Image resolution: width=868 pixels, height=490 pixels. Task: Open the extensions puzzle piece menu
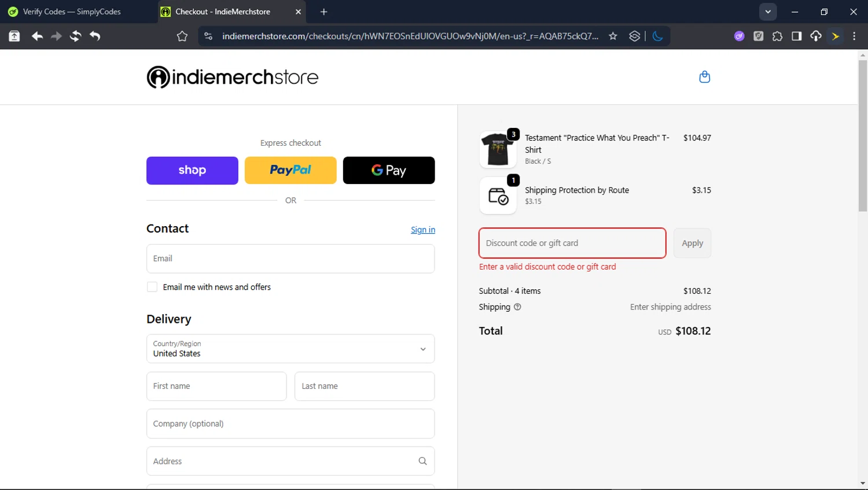click(777, 36)
